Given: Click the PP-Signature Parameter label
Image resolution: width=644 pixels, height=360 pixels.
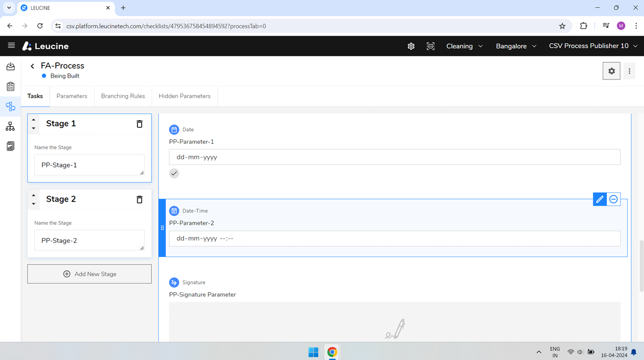Looking at the screenshot, I should tap(203, 295).
